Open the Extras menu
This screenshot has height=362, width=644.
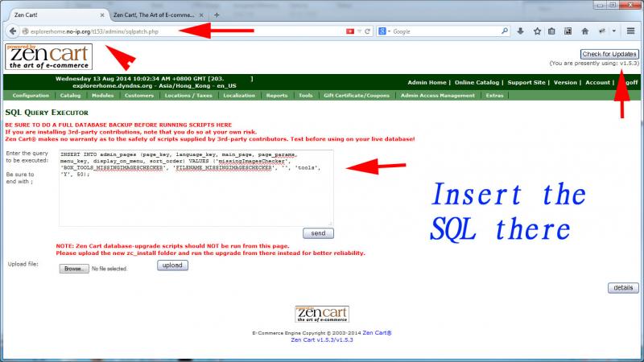[494, 95]
